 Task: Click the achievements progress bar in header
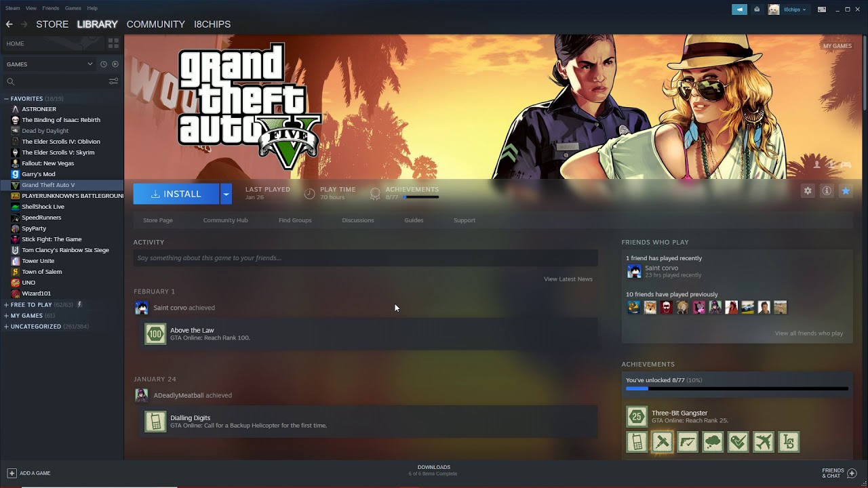[x=421, y=197]
